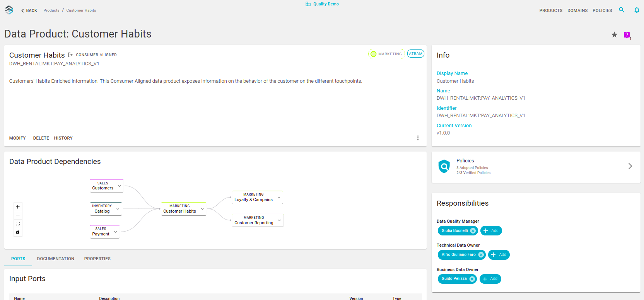Click the Identifier field label
Viewport: 644px width, 300px height.
(x=447, y=108)
